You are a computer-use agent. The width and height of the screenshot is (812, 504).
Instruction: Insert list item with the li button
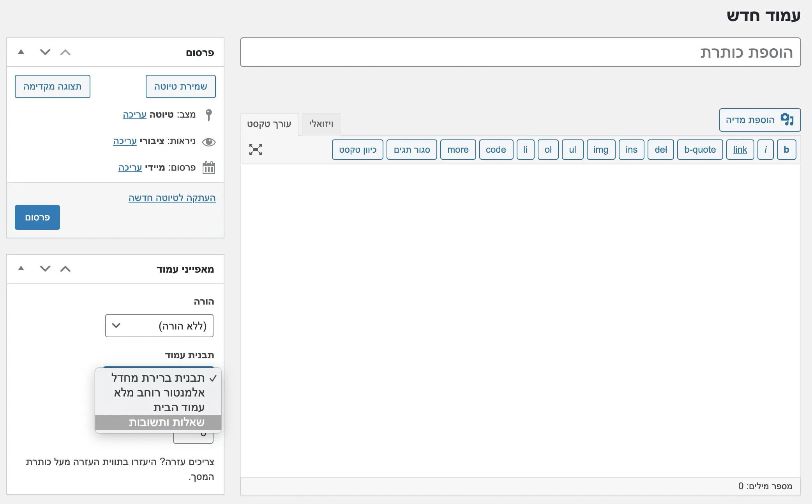click(525, 150)
